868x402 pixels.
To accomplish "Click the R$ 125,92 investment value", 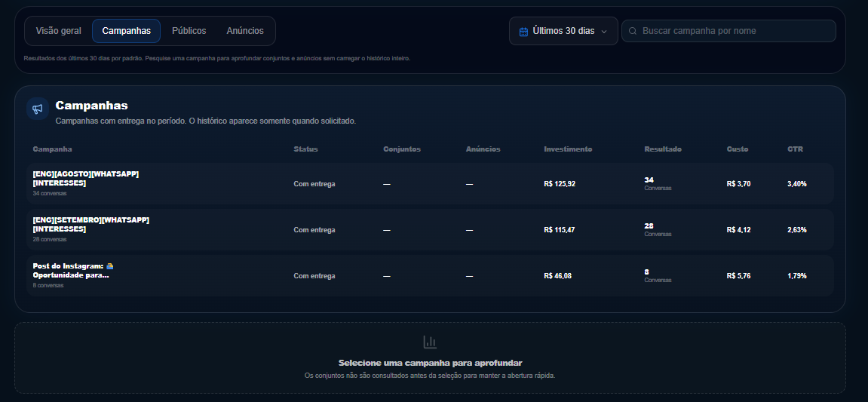I will [x=560, y=184].
